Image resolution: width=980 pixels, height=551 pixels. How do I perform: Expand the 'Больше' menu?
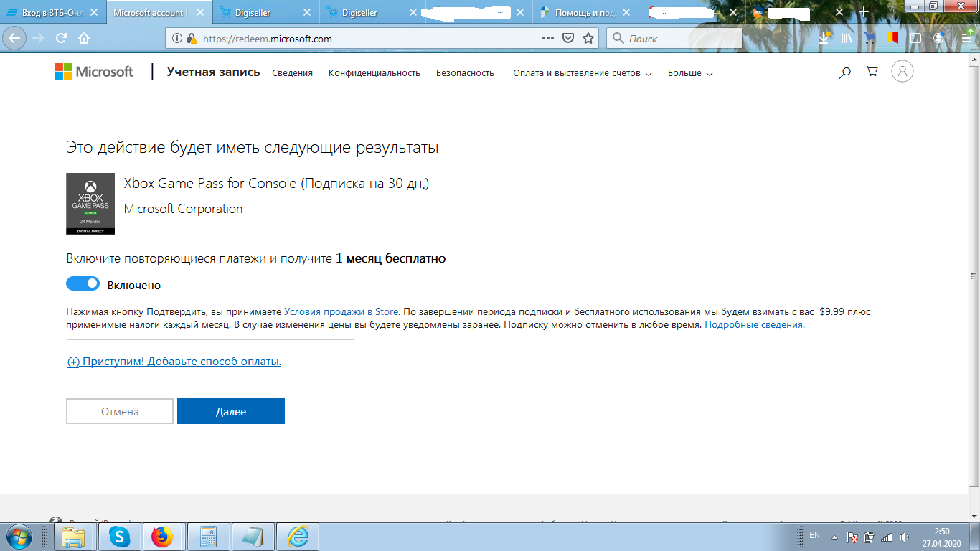690,73
